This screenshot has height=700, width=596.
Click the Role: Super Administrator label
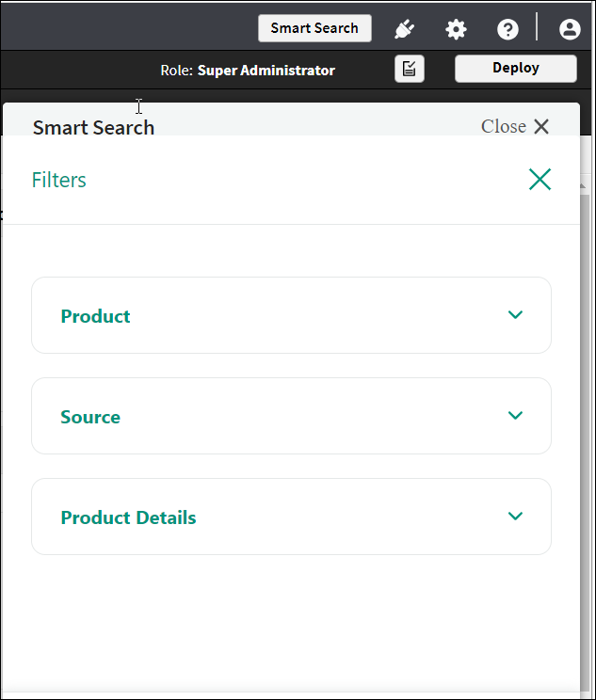point(248,70)
